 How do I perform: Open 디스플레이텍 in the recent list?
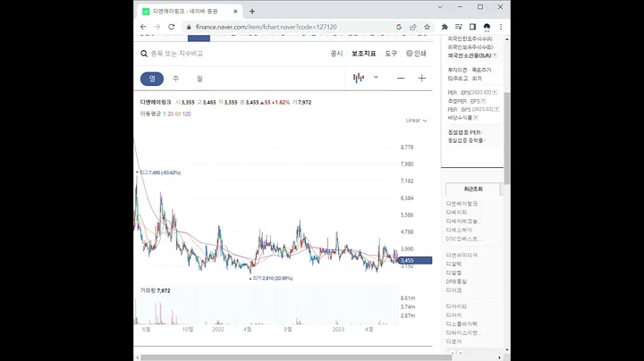click(462, 323)
